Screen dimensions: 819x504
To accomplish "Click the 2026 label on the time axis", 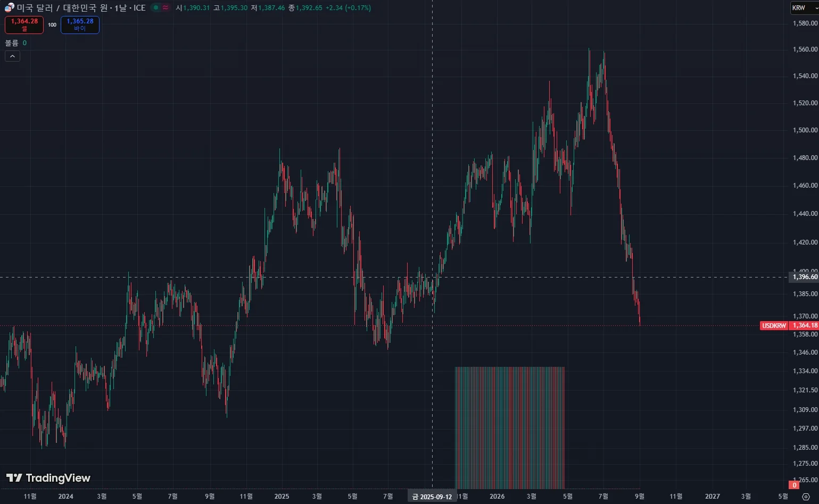I will click(497, 497).
